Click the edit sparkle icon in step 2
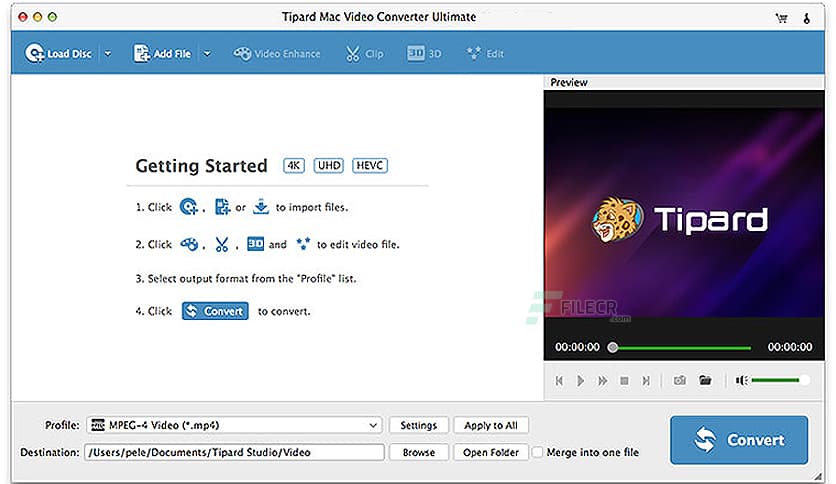 303,244
